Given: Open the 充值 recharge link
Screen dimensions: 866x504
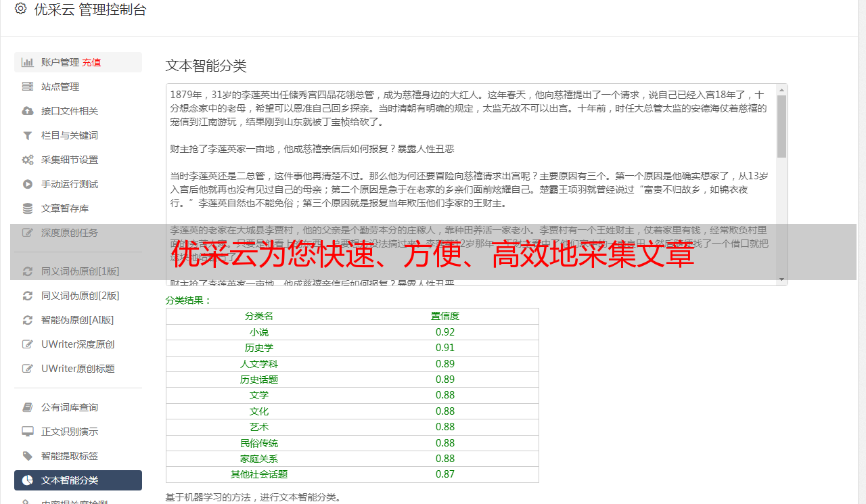Looking at the screenshot, I should point(92,62).
